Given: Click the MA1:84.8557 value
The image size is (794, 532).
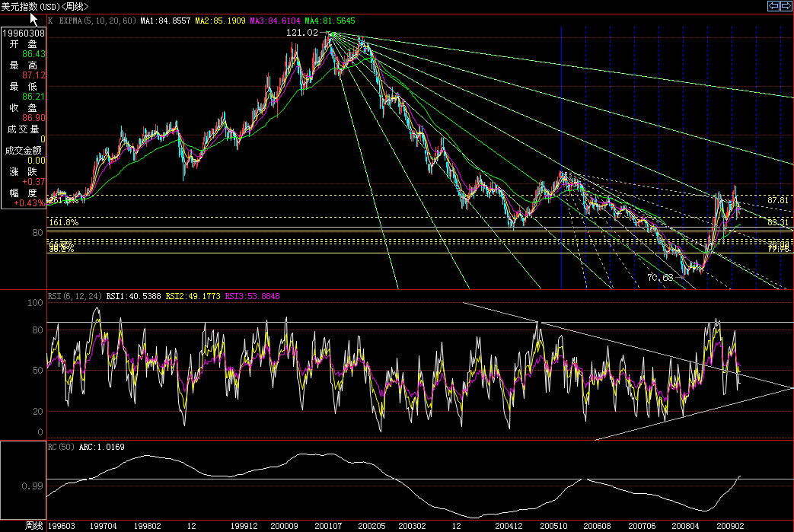Looking at the screenshot, I should pyautogui.click(x=166, y=21).
